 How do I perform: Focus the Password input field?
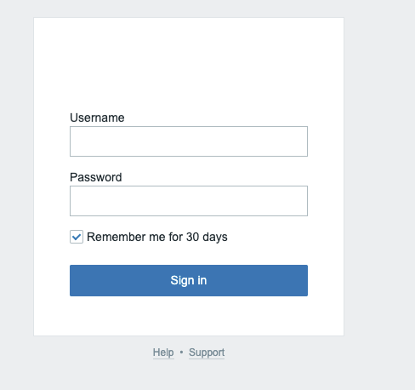point(189,201)
